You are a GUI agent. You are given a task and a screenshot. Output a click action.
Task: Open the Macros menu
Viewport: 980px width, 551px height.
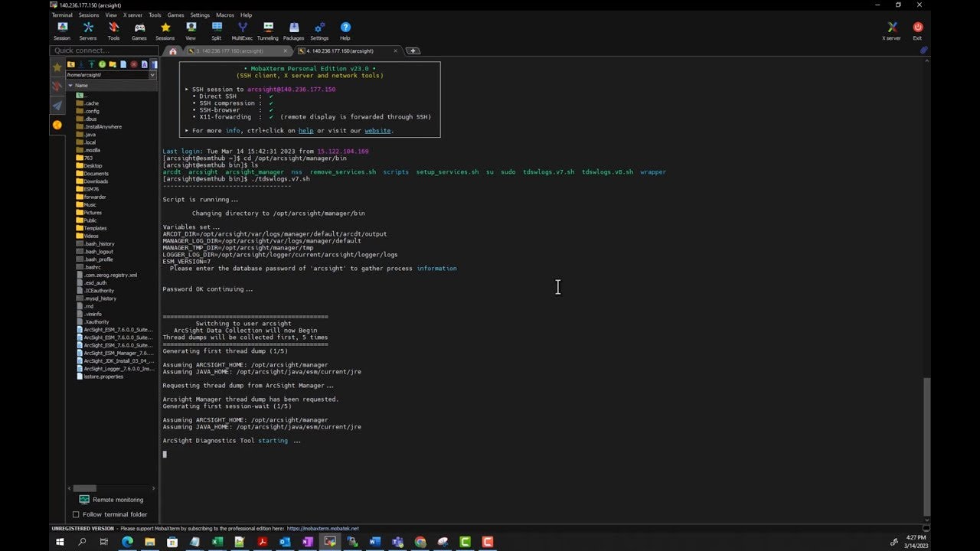(225, 15)
